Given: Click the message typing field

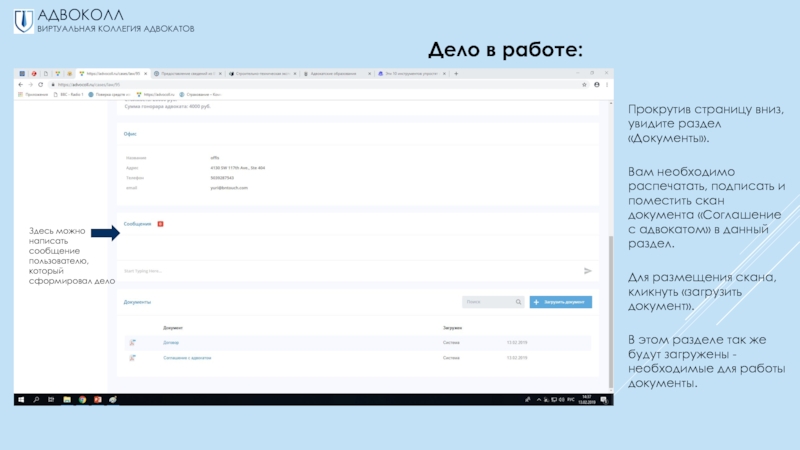Looking at the screenshot, I should [340, 271].
